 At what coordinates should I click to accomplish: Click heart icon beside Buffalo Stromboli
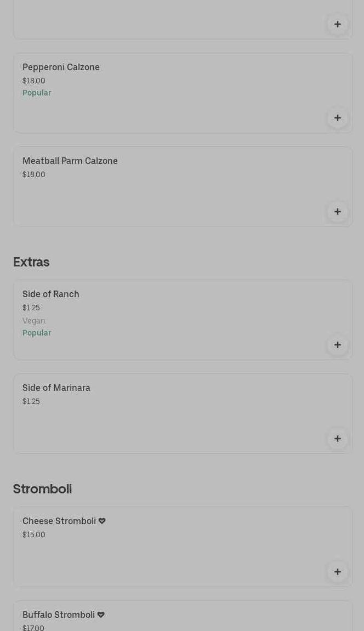point(101,615)
